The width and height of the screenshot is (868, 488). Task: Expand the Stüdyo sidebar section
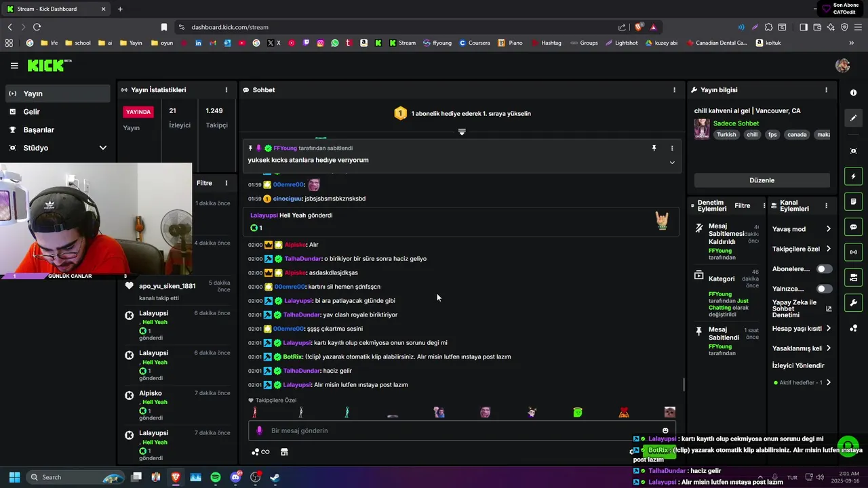coord(57,148)
